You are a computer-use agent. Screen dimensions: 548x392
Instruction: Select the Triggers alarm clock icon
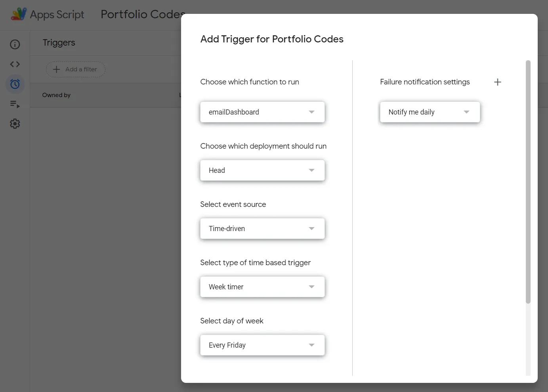[15, 84]
